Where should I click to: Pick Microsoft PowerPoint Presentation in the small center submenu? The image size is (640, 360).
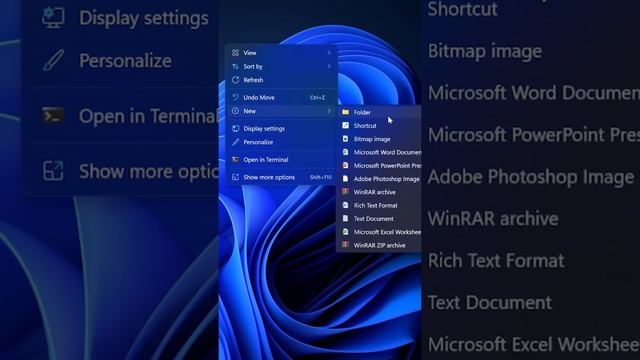(380, 166)
